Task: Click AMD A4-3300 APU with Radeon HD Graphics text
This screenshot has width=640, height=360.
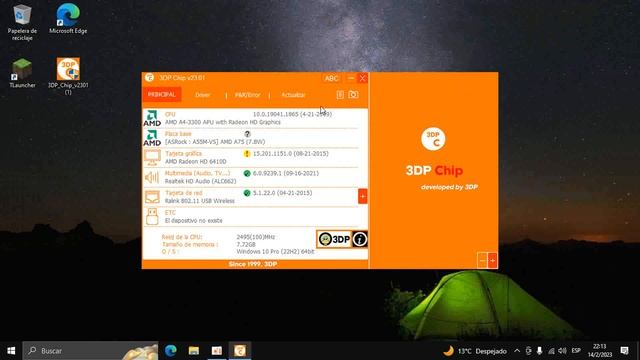Action: point(222,122)
